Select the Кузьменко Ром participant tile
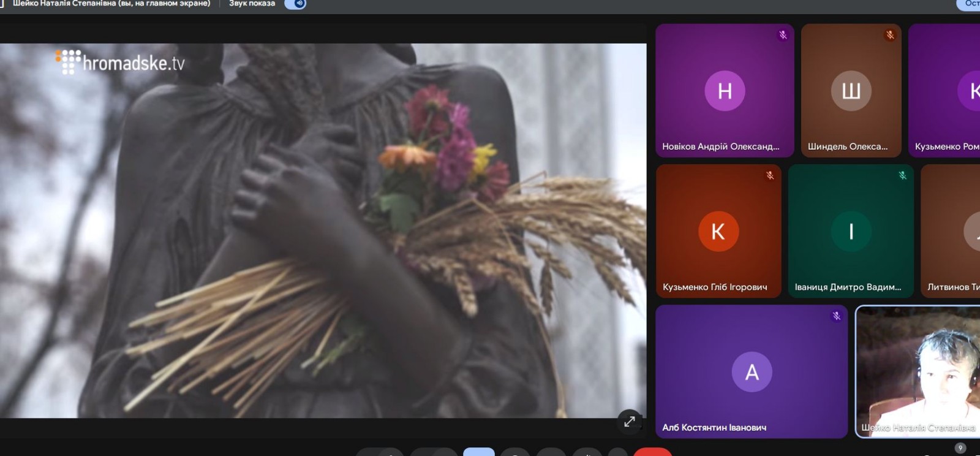Image resolution: width=980 pixels, height=456 pixels. click(944, 91)
